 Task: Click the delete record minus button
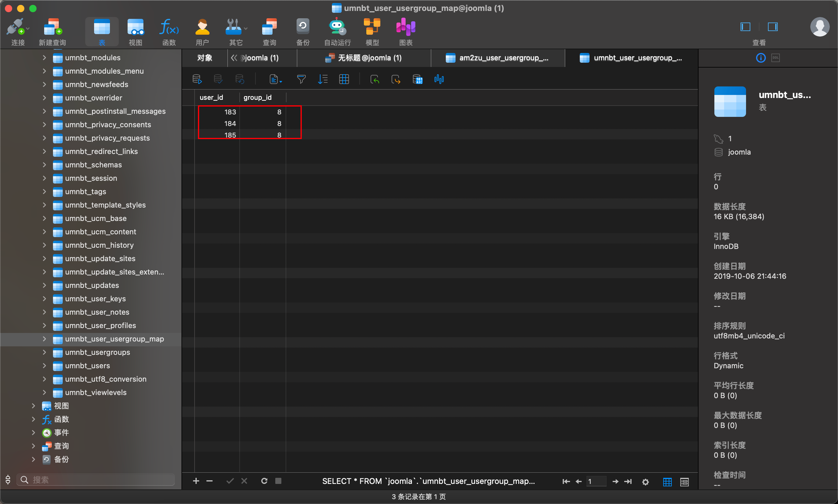pyautogui.click(x=209, y=481)
